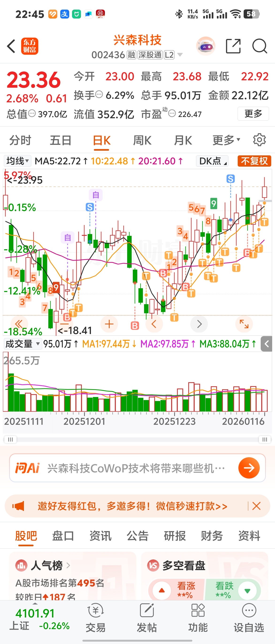The image size is (275, 644).
Task: Tap the 换手 info icon
Action: click(x=99, y=94)
